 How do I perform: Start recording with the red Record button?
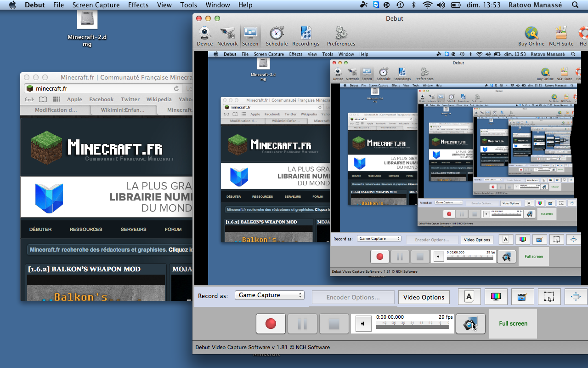[x=271, y=324]
